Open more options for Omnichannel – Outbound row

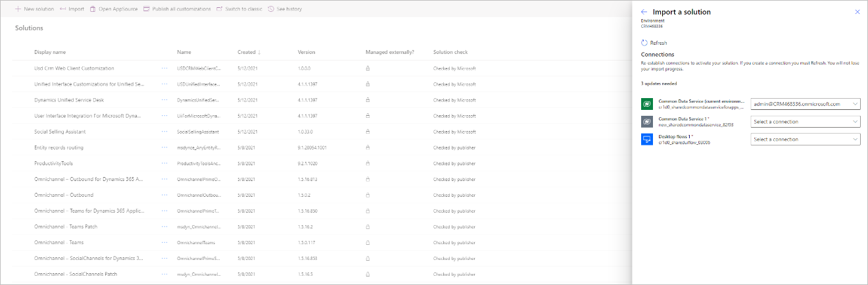[x=164, y=195]
